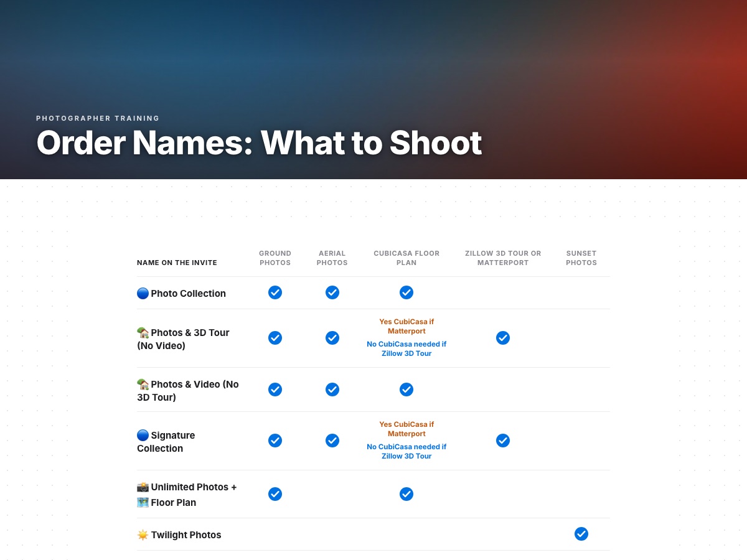Click blue 'No CubiCasa needed' note in Photos & 3D Tour row
Screen dimensions: 747x560
[406, 348]
